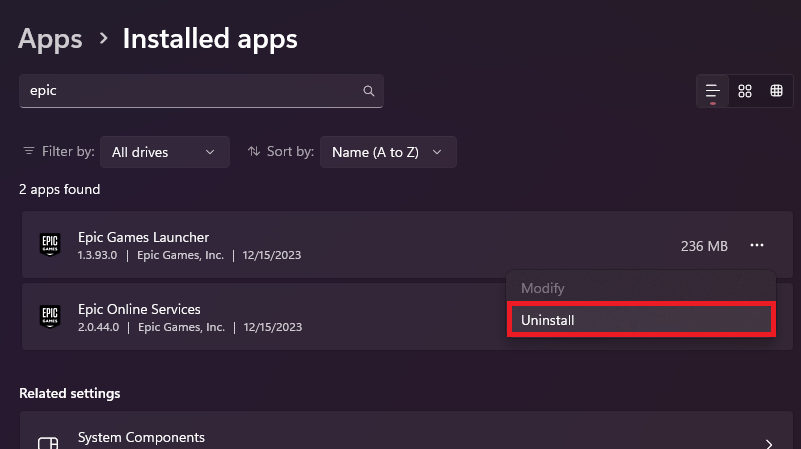Switch to list view layout
The height and width of the screenshot is (449, 801).
pos(713,91)
